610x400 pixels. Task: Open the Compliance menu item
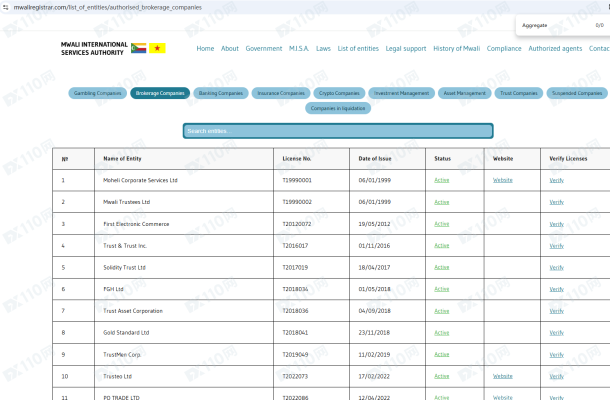pyautogui.click(x=504, y=49)
